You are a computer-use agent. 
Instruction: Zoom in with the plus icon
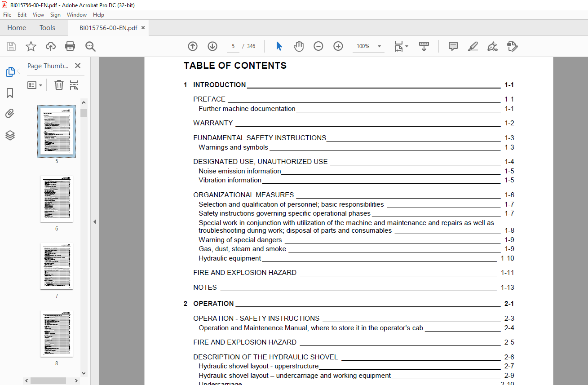pyautogui.click(x=338, y=46)
